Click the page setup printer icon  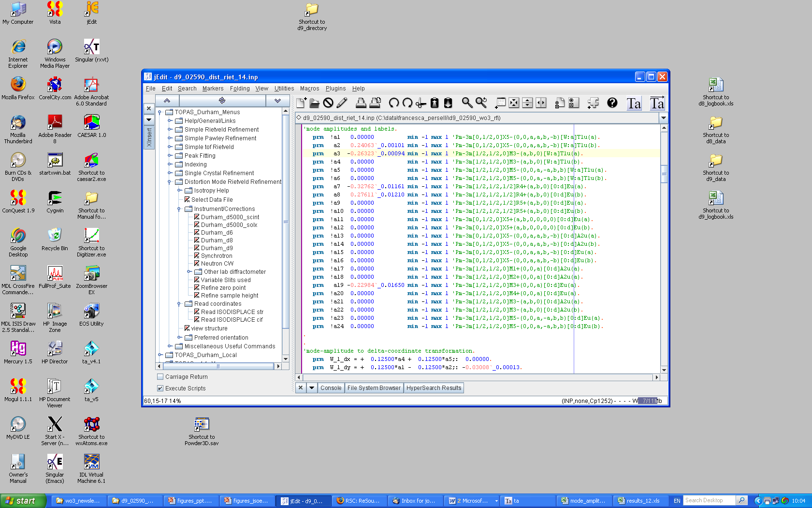click(x=375, y=103)
